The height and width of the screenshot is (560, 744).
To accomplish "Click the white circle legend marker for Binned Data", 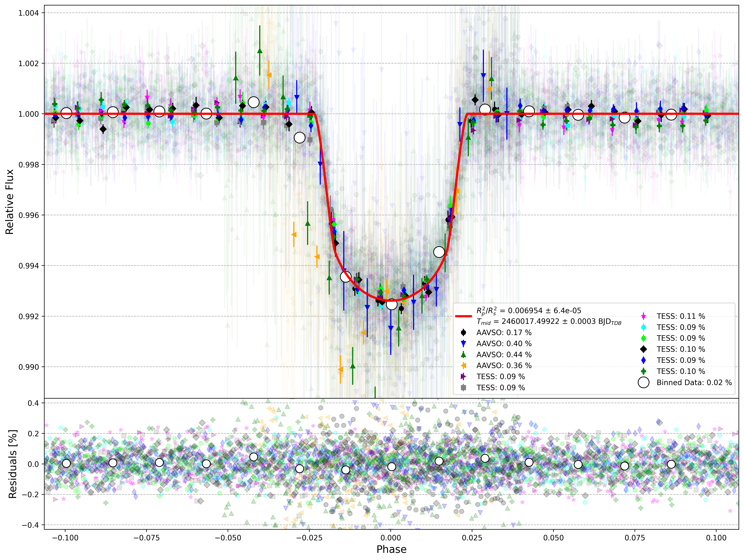I will pos(644,382).
